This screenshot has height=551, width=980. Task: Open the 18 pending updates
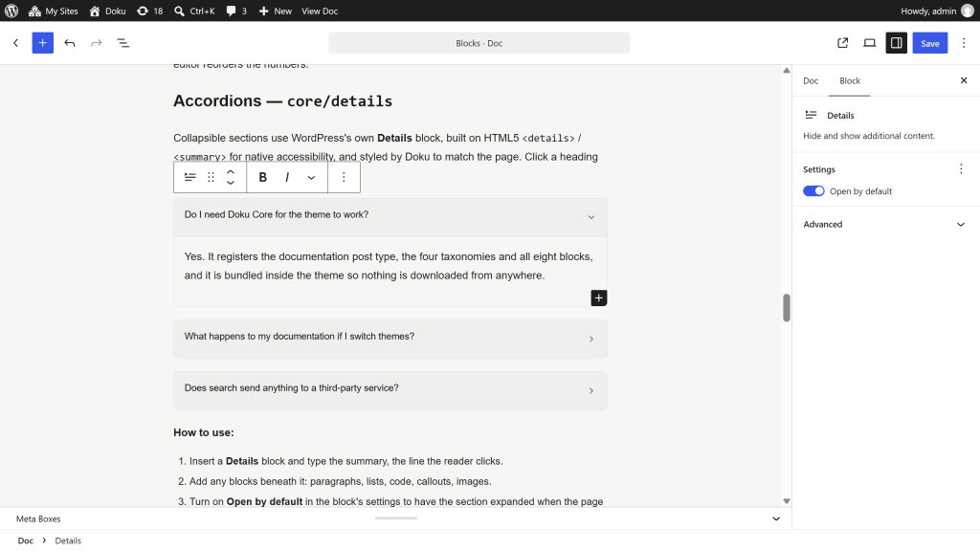click(x=150, y=11)
